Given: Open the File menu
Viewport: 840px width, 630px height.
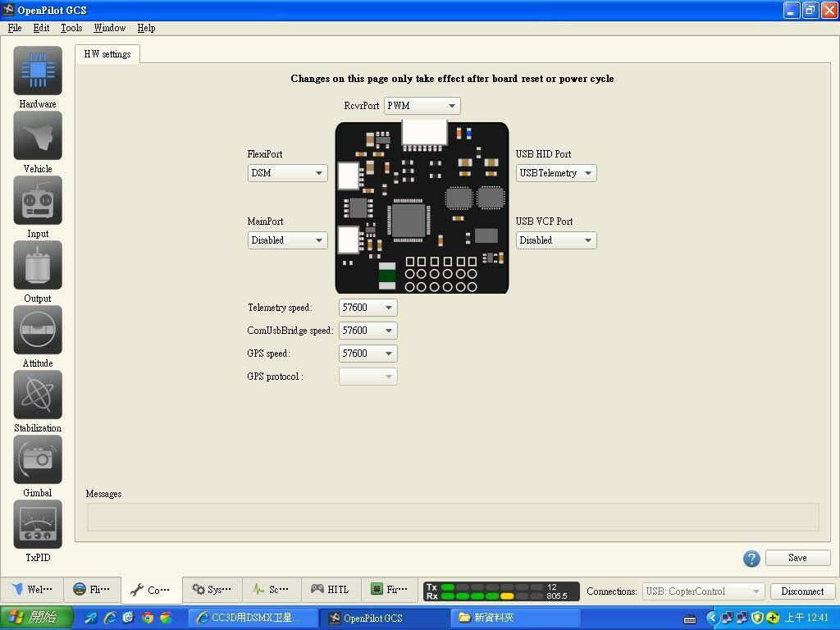Looking at the screenshot, I should coord(15,28).
